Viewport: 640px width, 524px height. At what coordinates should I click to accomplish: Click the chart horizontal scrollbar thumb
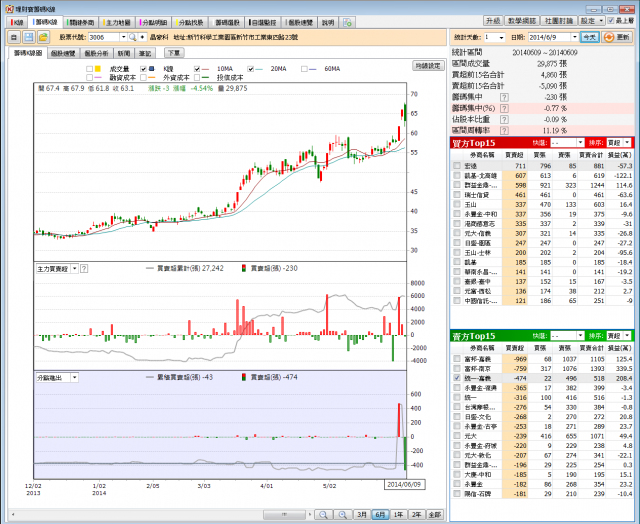(x=284, y=515)
